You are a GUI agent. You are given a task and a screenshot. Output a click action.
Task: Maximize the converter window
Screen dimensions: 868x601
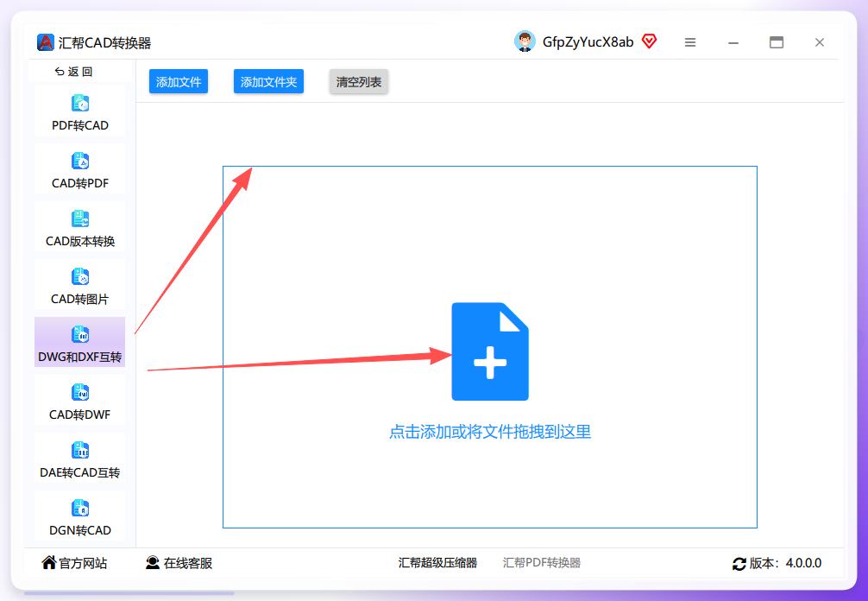click(777, 42)
